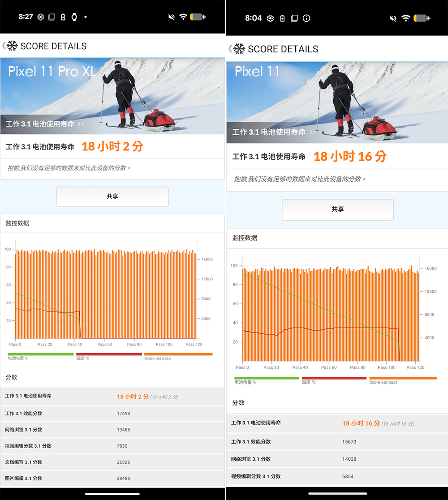This screenshot has height=500, width=448.
Task: Tap the battery charging indicator in the 8:27 status bar
Action: coord(198,17)
